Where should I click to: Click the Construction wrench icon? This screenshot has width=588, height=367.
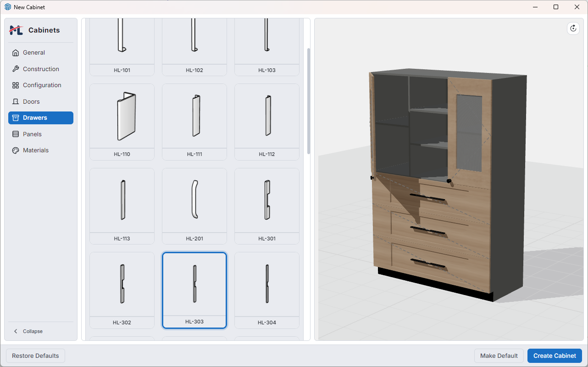(x=16, y=69)
